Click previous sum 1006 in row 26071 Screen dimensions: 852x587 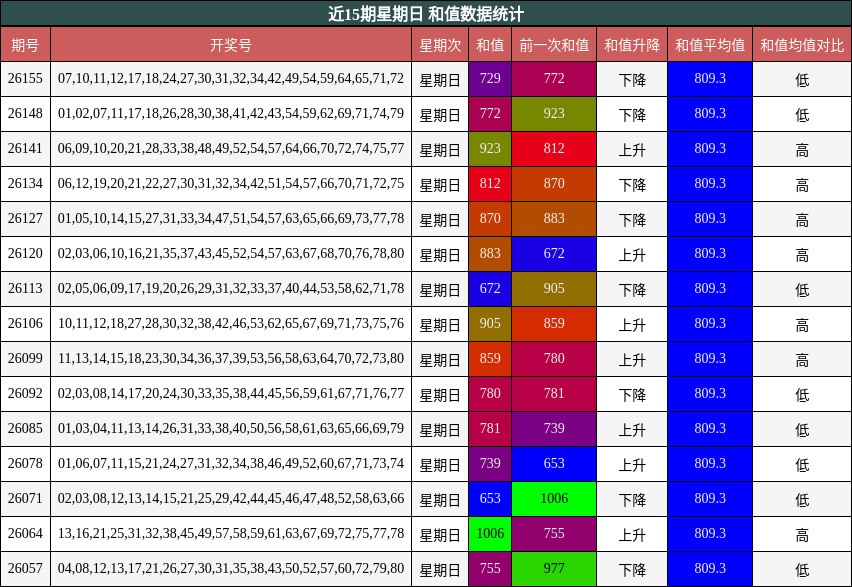554,498
